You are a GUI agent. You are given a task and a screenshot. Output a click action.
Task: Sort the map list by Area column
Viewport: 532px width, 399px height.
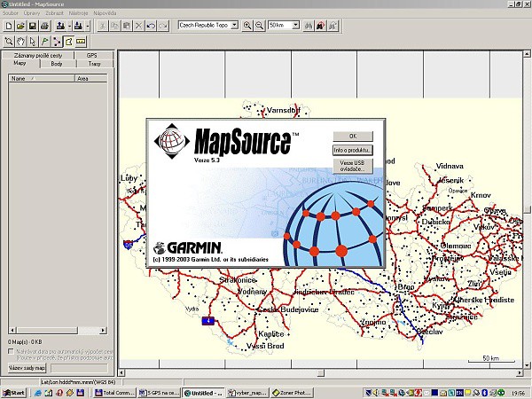pyautogui.click(x=91, y=78)
